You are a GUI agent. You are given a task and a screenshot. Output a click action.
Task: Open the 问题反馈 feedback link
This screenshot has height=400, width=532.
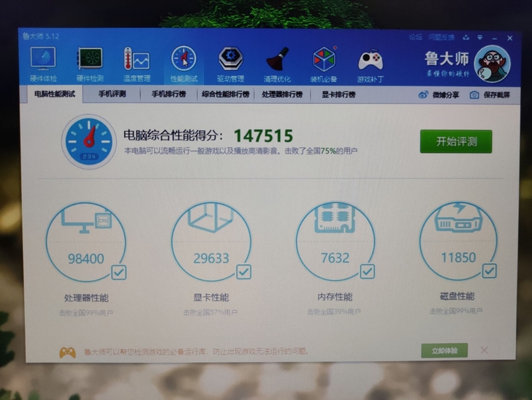(441, 37)
